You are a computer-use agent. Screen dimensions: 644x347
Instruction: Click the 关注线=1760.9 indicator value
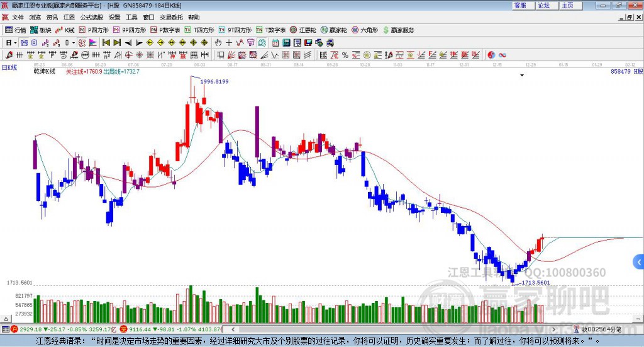84,72
